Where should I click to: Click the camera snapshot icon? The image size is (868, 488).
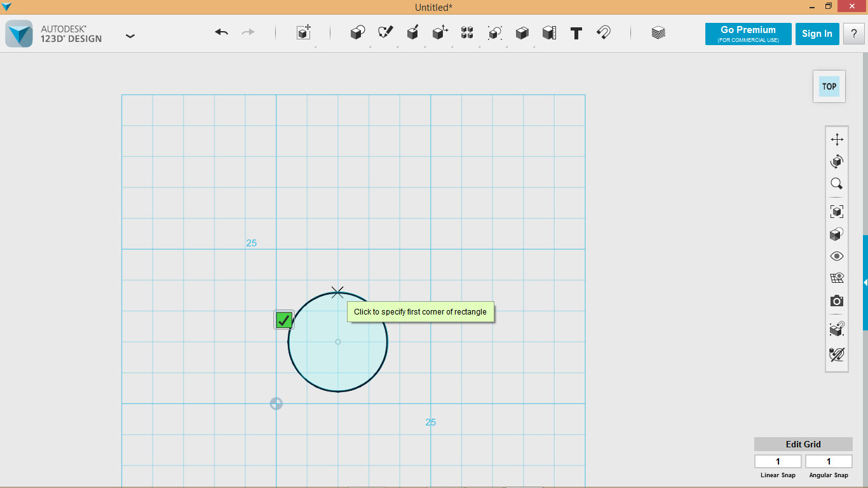836,301
